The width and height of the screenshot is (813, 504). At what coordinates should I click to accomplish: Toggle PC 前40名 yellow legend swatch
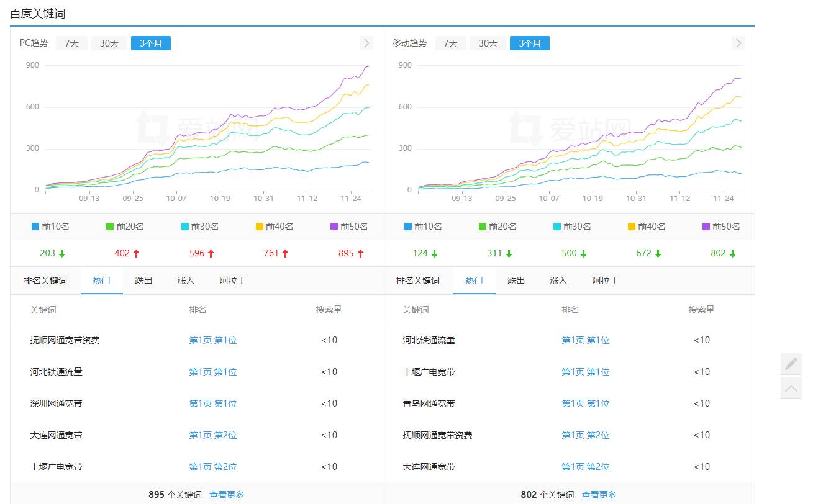point(259,227)
